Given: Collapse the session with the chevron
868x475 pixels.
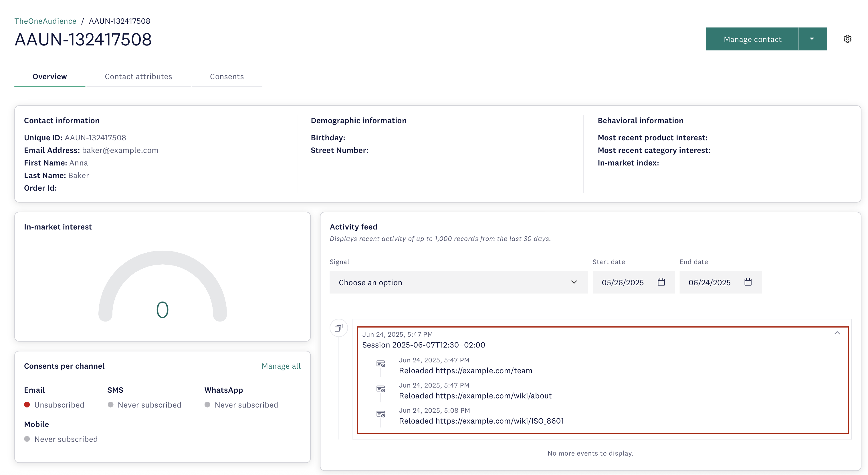Looking at the screenshot, I should [837, 333].
